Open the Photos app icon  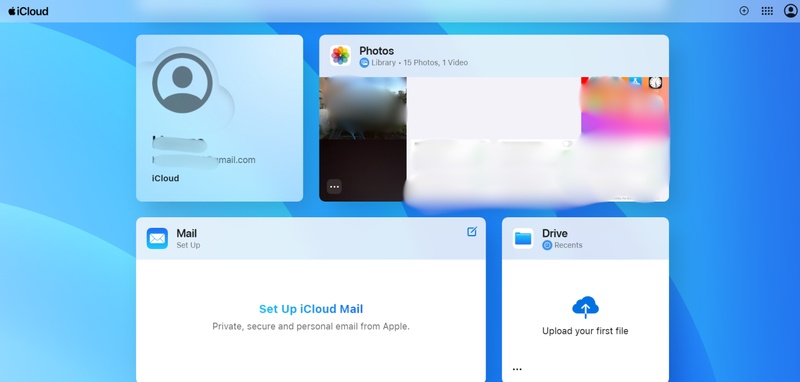pos(340,56)
